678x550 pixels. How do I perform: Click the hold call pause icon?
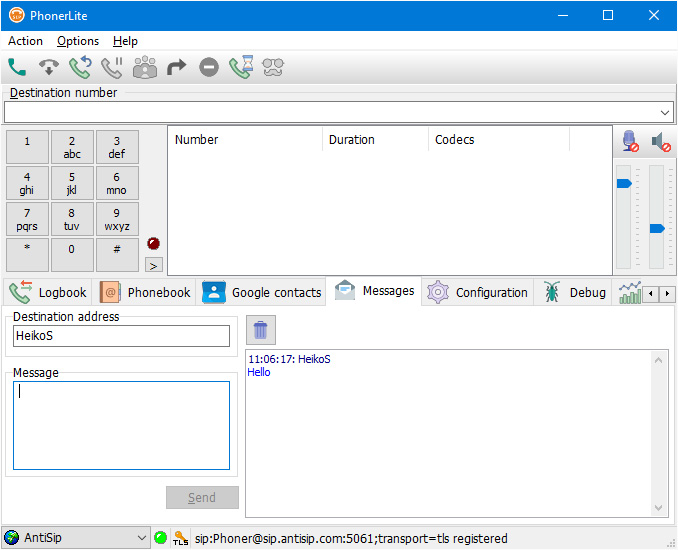click(112, 68)
